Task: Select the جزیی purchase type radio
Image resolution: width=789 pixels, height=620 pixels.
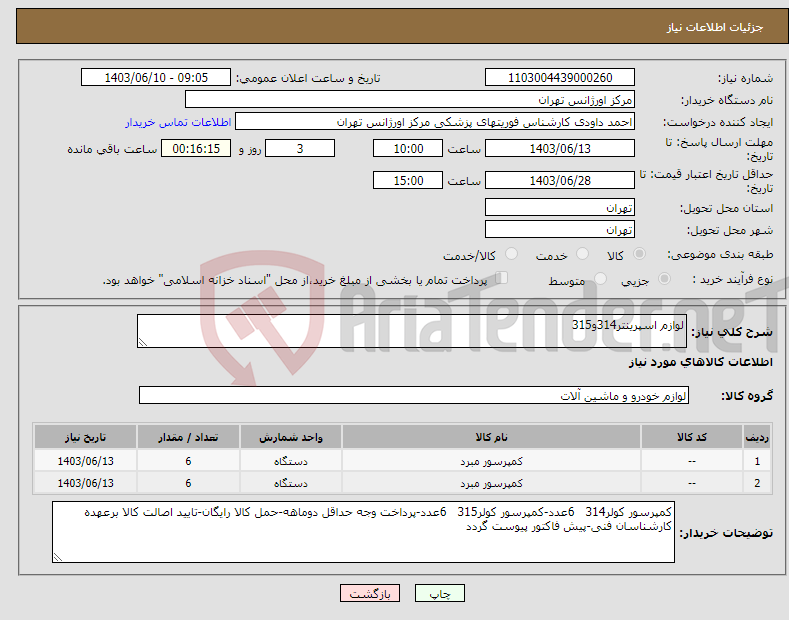Action: [664, 278]
